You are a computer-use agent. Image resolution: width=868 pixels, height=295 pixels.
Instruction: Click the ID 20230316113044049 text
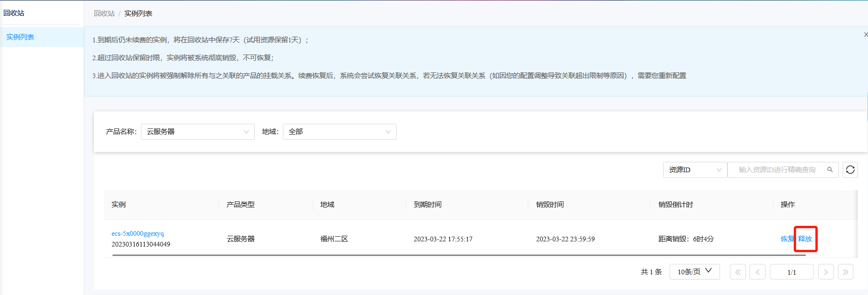click(x=141, y=244)
